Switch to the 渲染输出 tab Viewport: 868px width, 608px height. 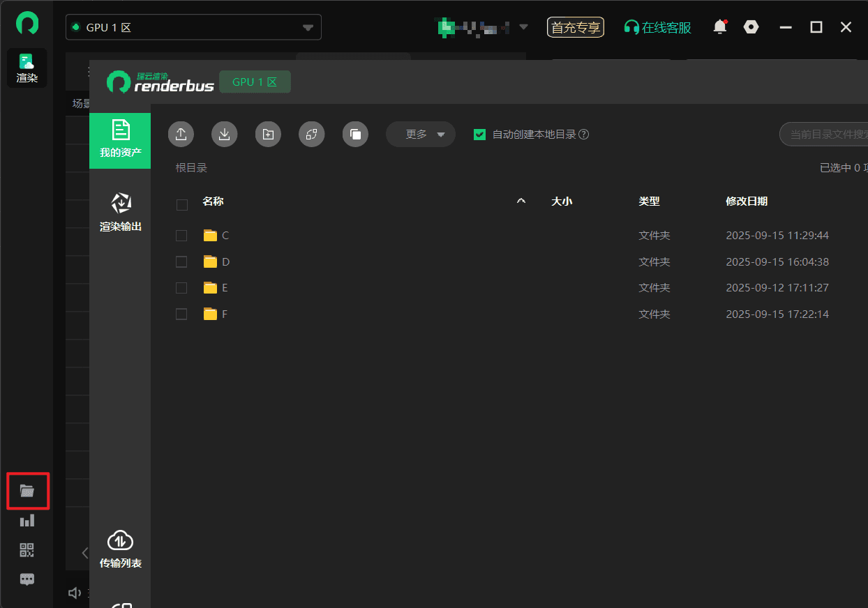(x=120, y=212)
